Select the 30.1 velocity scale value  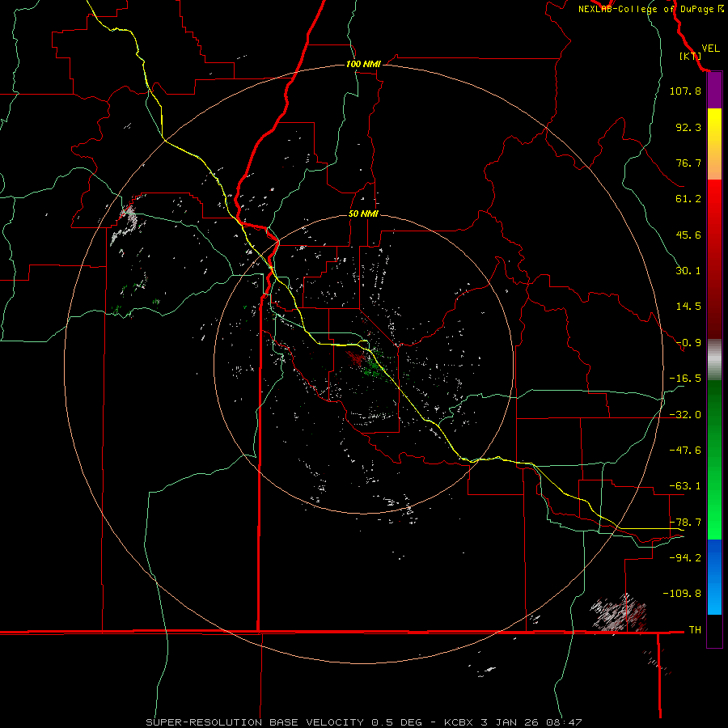click(x=688, y=271)
